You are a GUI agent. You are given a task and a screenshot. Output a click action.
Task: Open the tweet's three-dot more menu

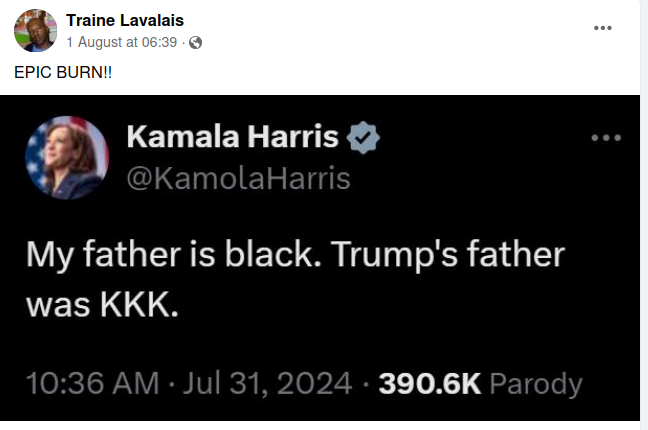(x=606, y=137)
